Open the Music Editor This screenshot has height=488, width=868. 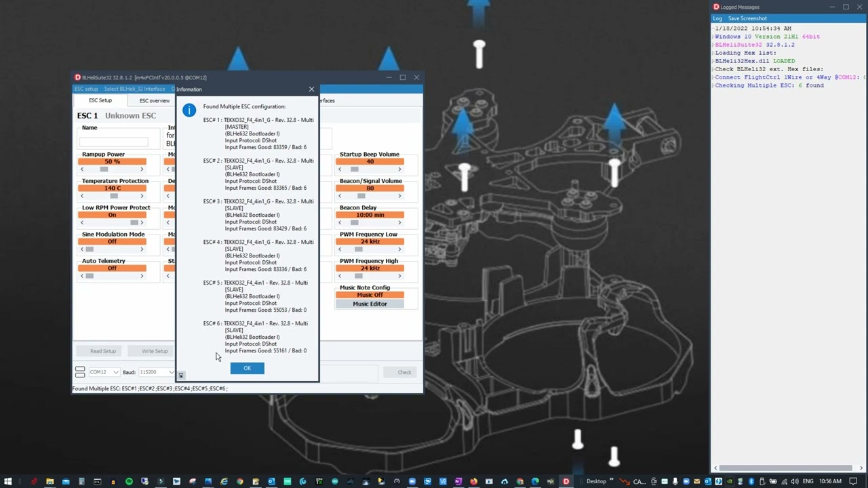pyautogui.click(x=370, y=304)
